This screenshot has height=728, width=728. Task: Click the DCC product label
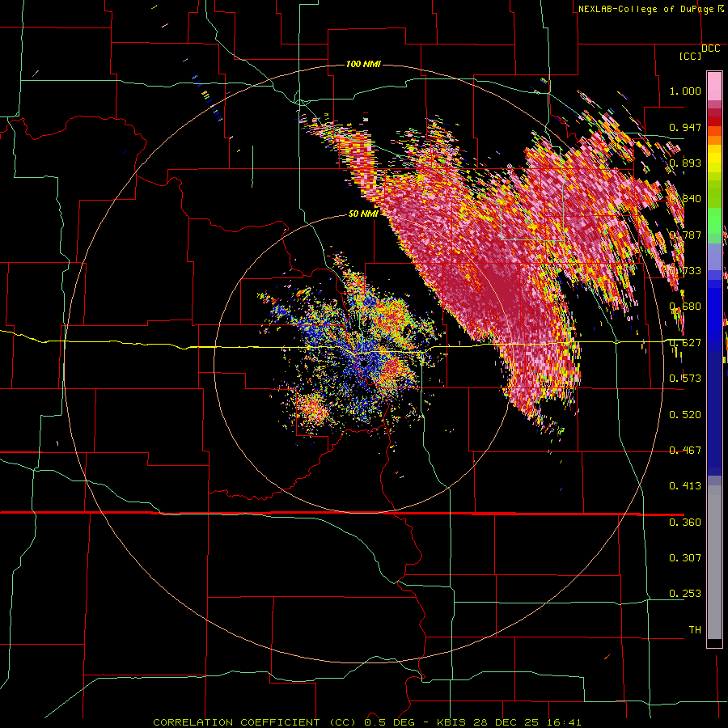coord(710,49)
